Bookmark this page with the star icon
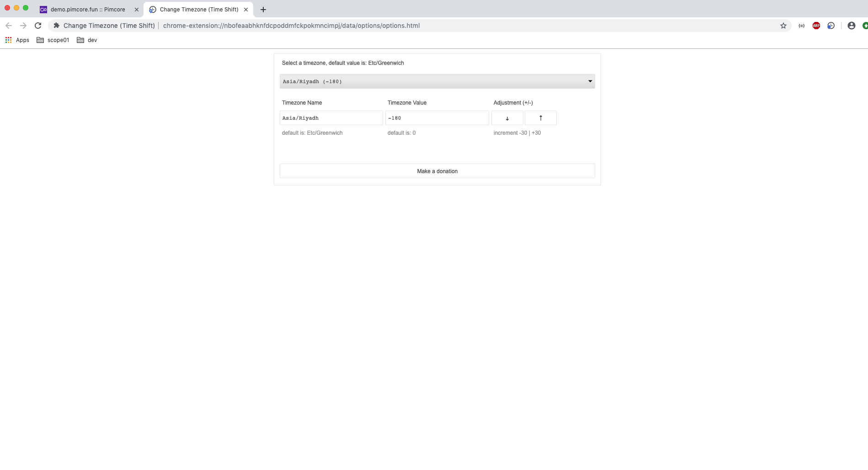Screen dimensions: 868x470 (x=783, y=26)
